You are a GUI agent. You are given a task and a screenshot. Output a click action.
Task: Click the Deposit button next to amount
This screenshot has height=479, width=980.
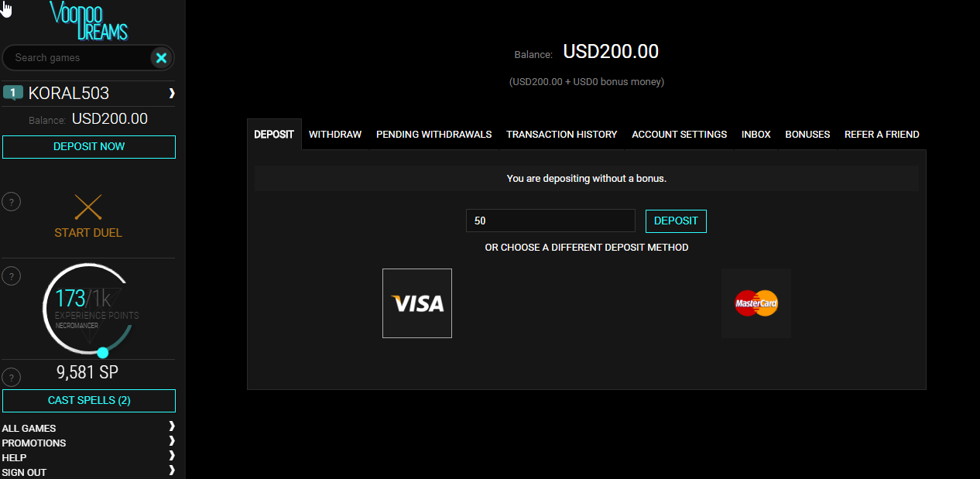[676, 221]
